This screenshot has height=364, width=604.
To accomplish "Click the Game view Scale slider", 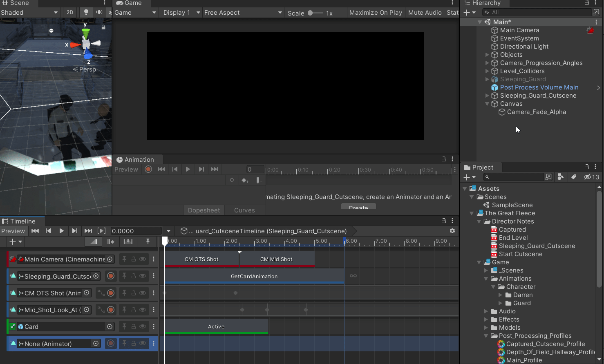I will (x=315, y=13).
